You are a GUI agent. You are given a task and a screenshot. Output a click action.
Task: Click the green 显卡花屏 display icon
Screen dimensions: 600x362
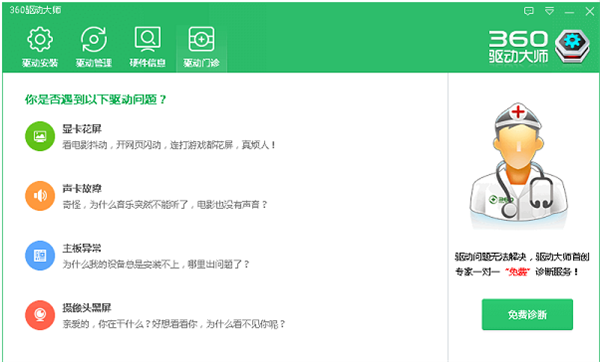(x=40, y=136)
